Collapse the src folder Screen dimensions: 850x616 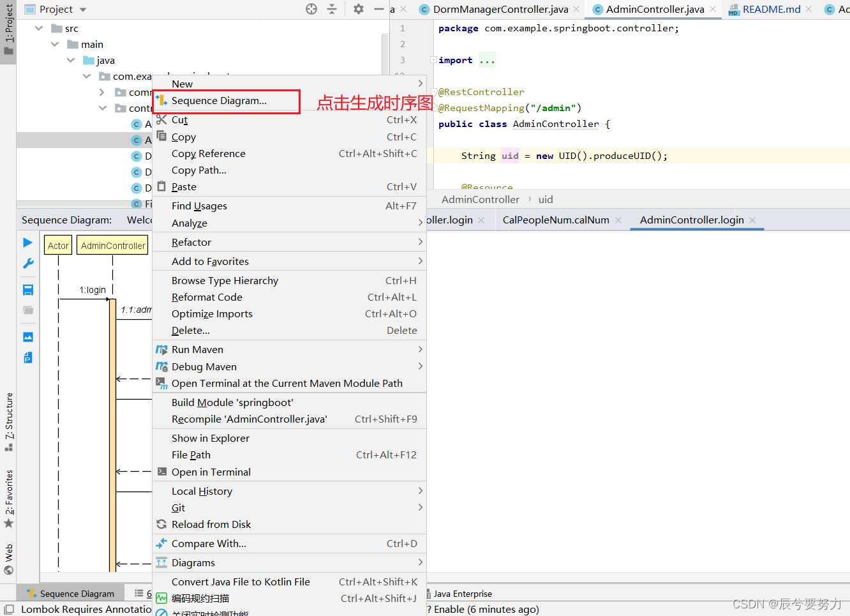(39, 28)
